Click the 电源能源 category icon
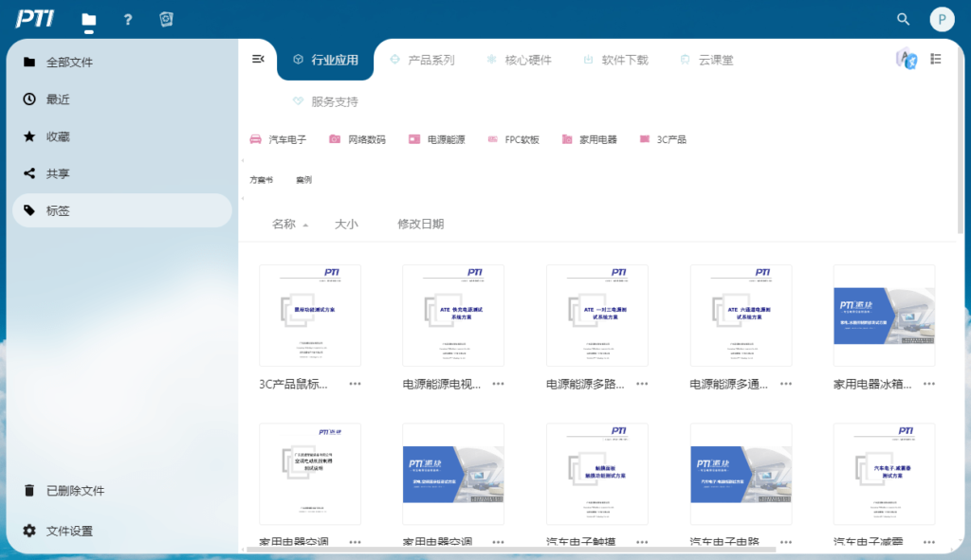The image size is (971, 560). [x=412, y=137]
